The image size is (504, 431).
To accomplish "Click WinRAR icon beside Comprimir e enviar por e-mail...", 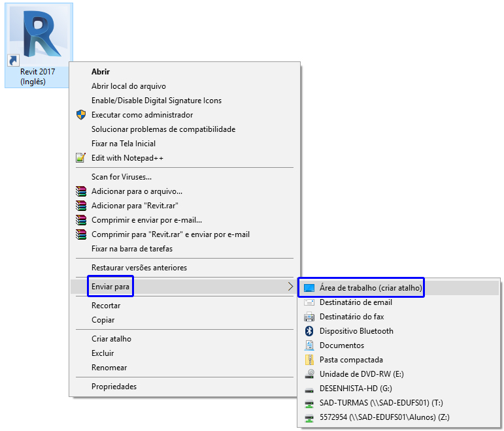I will (81, 220).
